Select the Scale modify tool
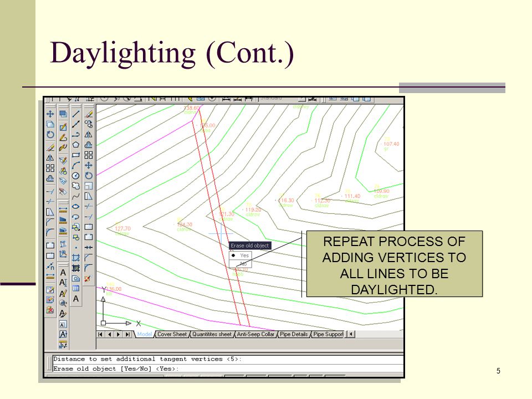This screenshot has height=399, width=532. pyautogui.click(x=89, y=186)
